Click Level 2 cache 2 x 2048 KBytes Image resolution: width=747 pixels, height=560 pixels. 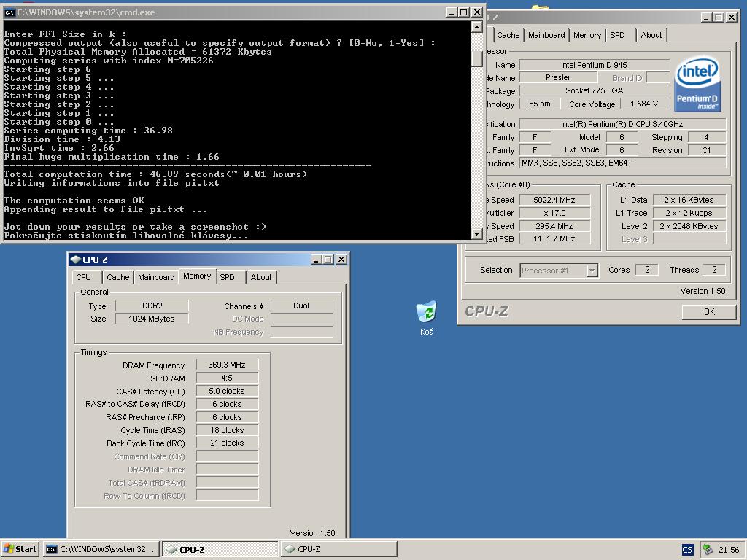coord(689,226)
